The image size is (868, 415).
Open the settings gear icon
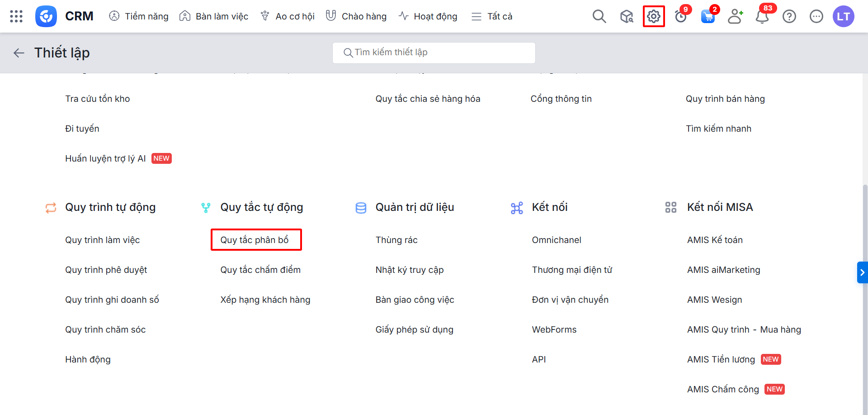click(653, 16)
